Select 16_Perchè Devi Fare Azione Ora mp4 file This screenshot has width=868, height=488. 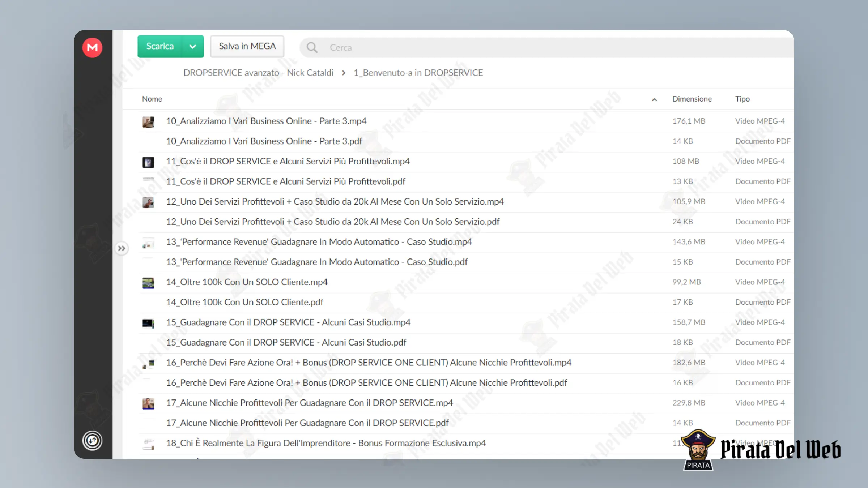point(369,363)
